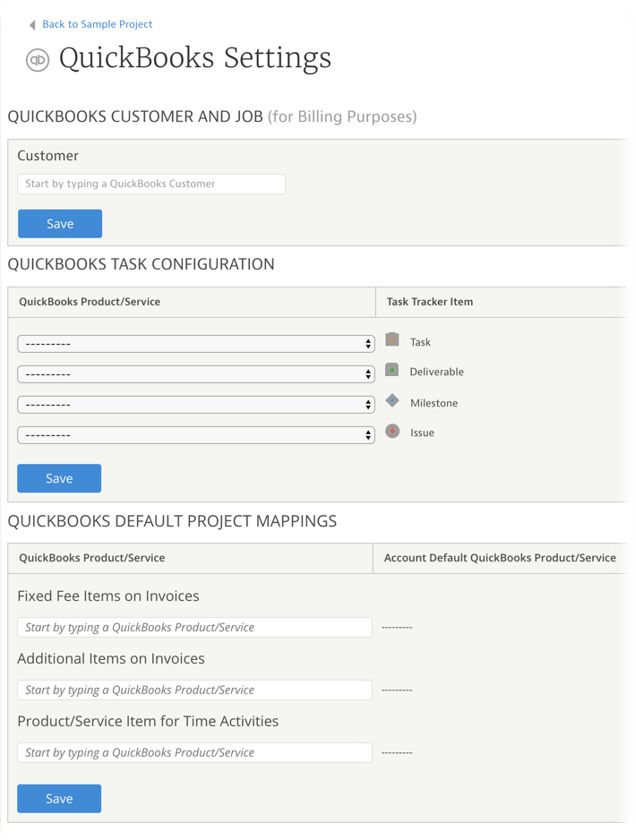Click the QUICKBOOKS CUSTOMER AND JOB heading

pyautogui.click(x=135, y=116)
